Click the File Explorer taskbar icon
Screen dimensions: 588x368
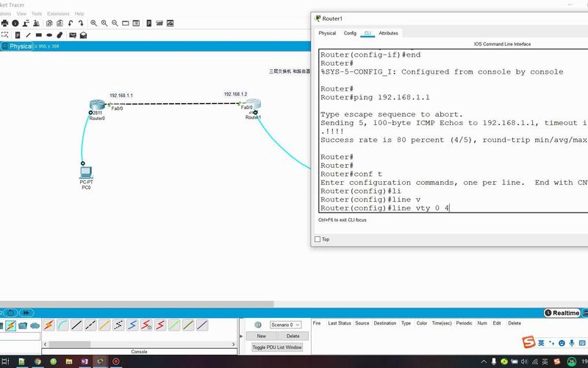tap(69, 361)
